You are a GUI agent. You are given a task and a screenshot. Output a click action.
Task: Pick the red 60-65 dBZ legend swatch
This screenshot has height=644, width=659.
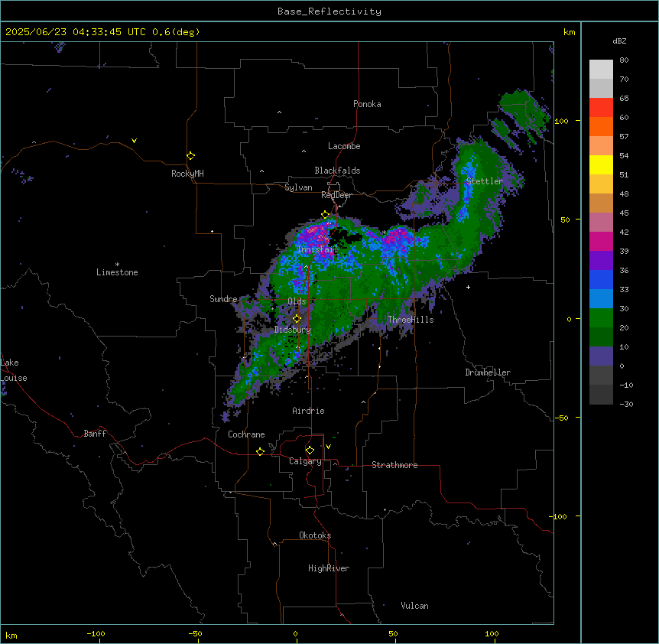(601, 107)
